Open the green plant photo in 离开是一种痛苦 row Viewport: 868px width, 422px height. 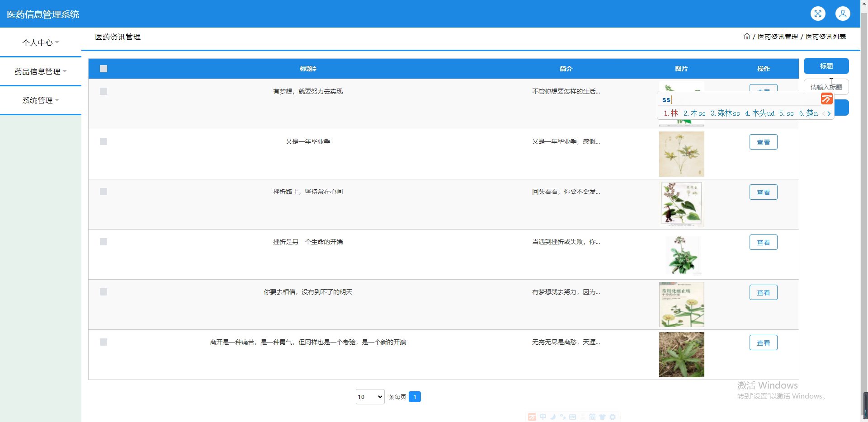(681, 355)
